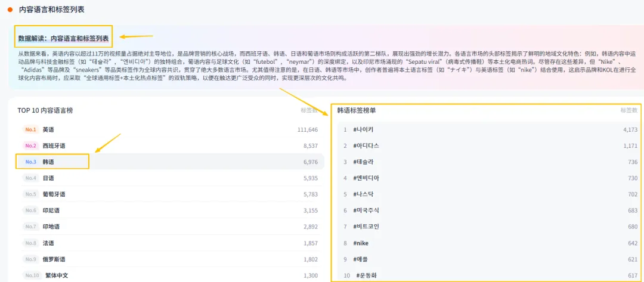
Task: Select the 印尼语 language row
Action: (171, 210)
